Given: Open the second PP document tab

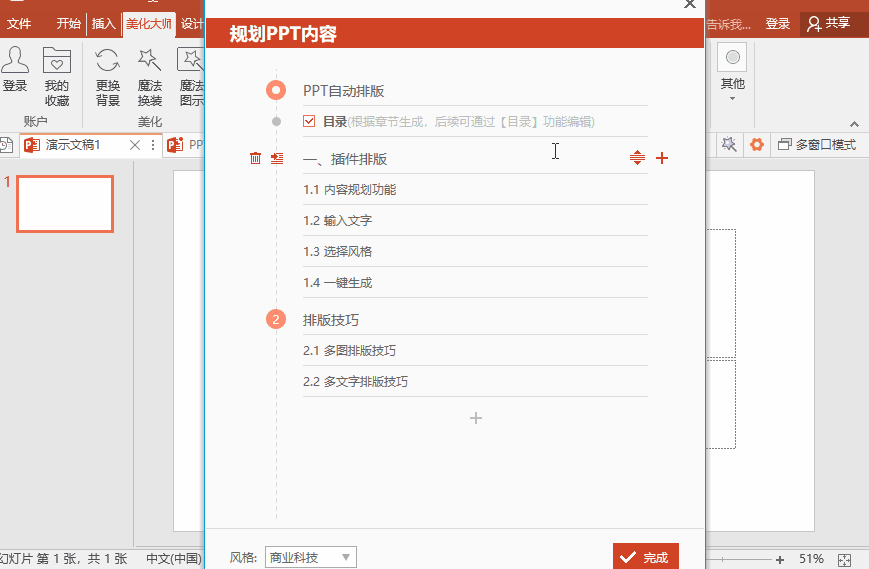Looking at the screenshot, I should [x=186, y=145].
